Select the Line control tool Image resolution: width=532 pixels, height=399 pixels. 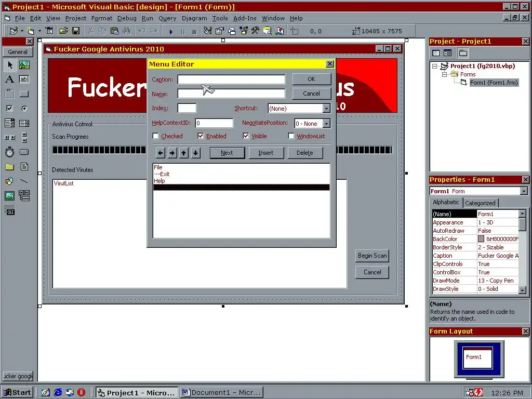(24, 181)
